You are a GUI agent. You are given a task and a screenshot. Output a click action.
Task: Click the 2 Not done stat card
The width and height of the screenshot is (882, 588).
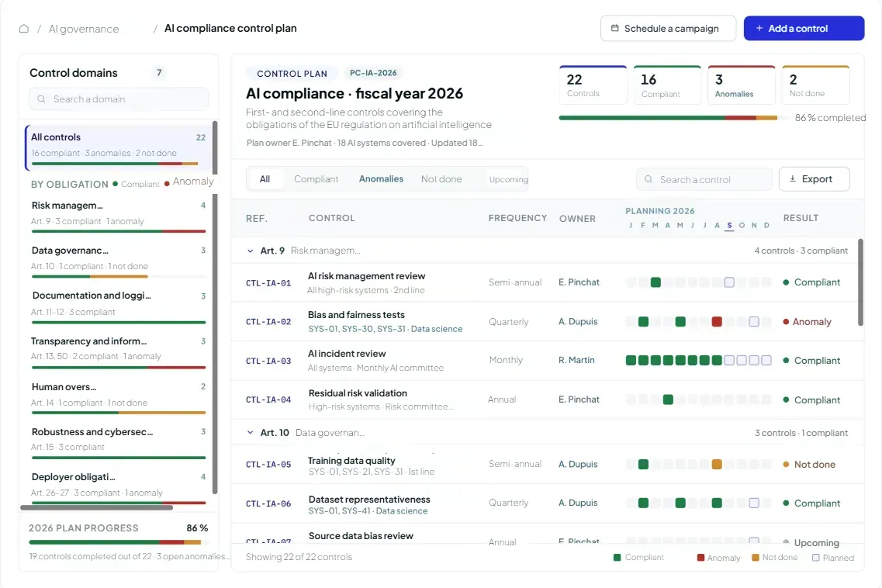point(815,85)
